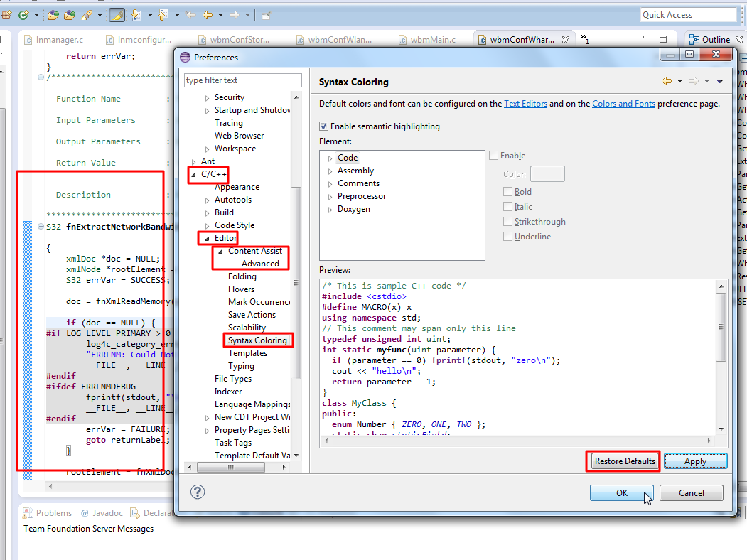This screenshot has width=747, height=560.
Task: Toggle the Mark Occurrences highlighter icon
Action: 117,15
